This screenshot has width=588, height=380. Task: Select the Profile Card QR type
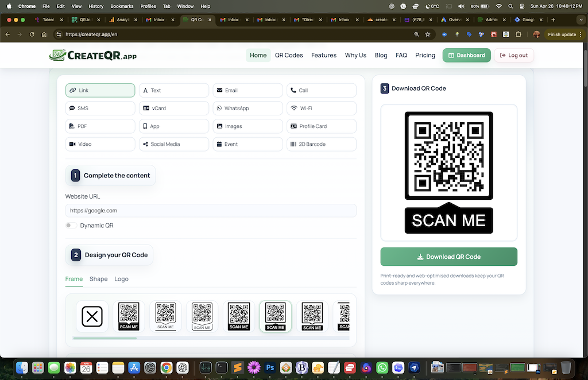322,126
